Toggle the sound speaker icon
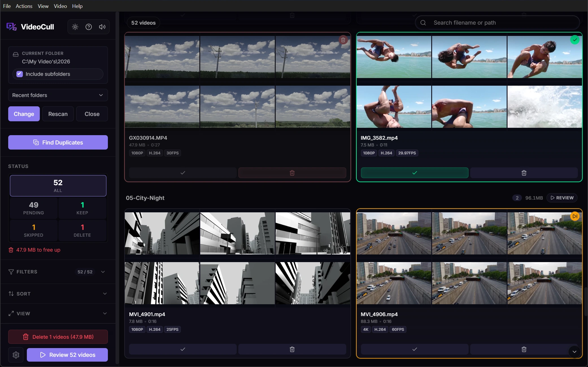Screen dimensions: 588x367 point(102,27)
